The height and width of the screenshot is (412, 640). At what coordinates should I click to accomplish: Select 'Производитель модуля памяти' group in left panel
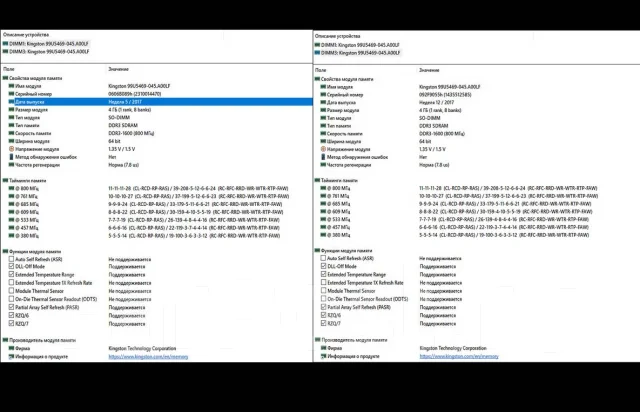39,340
